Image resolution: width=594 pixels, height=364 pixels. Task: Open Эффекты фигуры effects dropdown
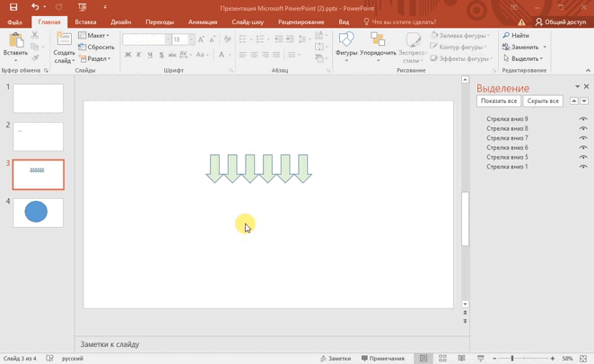461,58
